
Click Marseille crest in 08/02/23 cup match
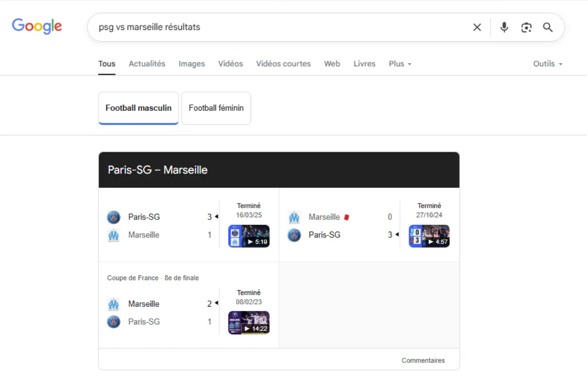coord(114,304)
